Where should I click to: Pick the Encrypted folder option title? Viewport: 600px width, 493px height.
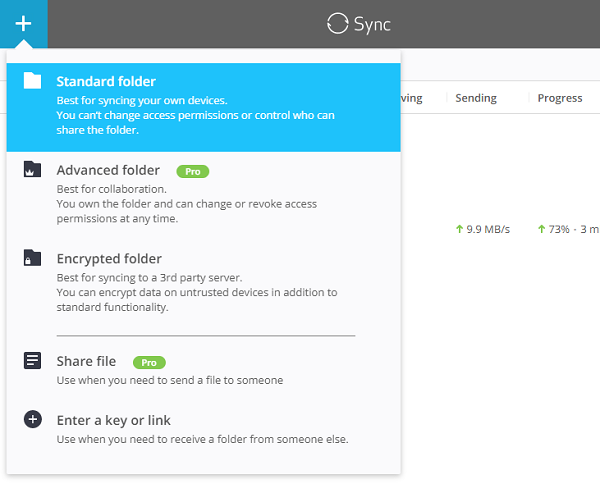tap(109, 259)
